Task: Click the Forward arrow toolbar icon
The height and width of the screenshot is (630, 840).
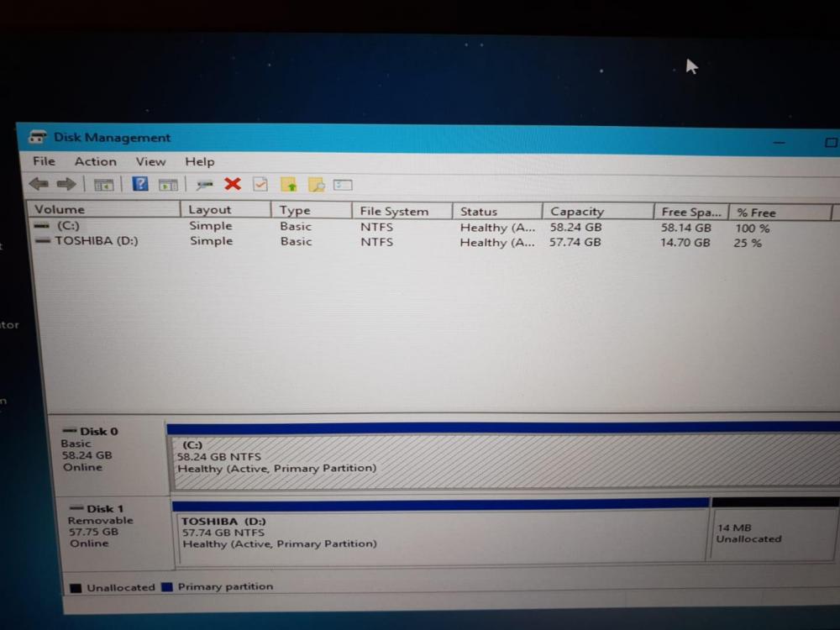Action: click(66, 184)
